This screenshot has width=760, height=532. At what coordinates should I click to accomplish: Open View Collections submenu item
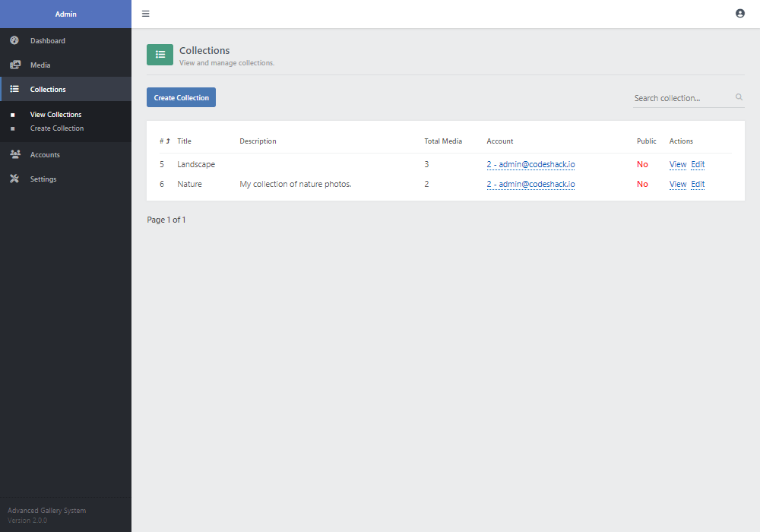point(55,114)
